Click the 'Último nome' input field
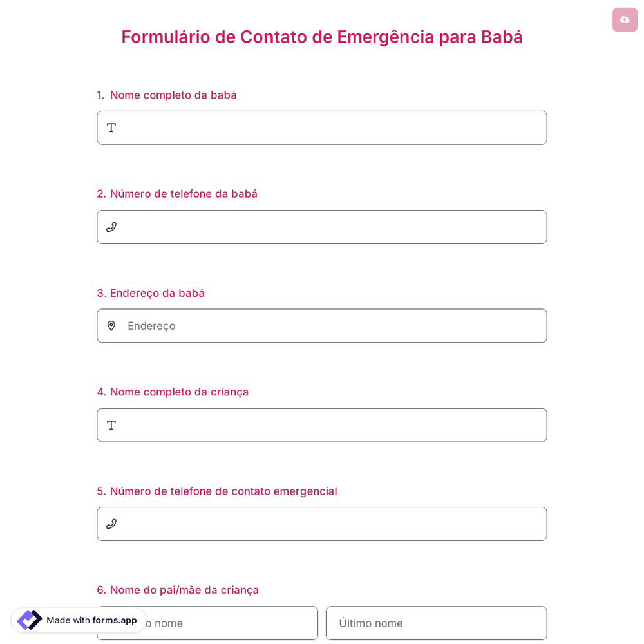Image resolution: width=644 pixels, height=644 pixels. (437, 623)
